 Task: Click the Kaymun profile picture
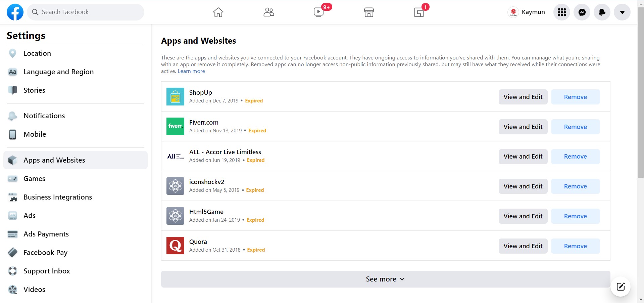[x=513, y=12]
